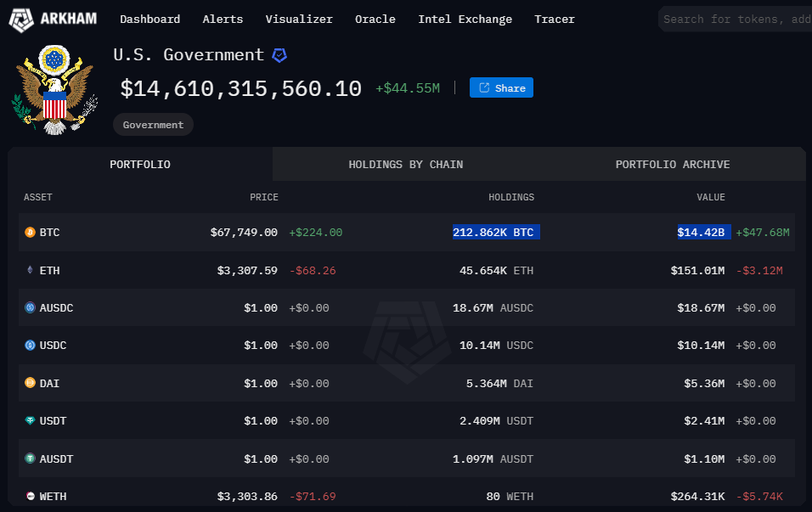Click the +$44.55M portfolio change

coord(408,88)
